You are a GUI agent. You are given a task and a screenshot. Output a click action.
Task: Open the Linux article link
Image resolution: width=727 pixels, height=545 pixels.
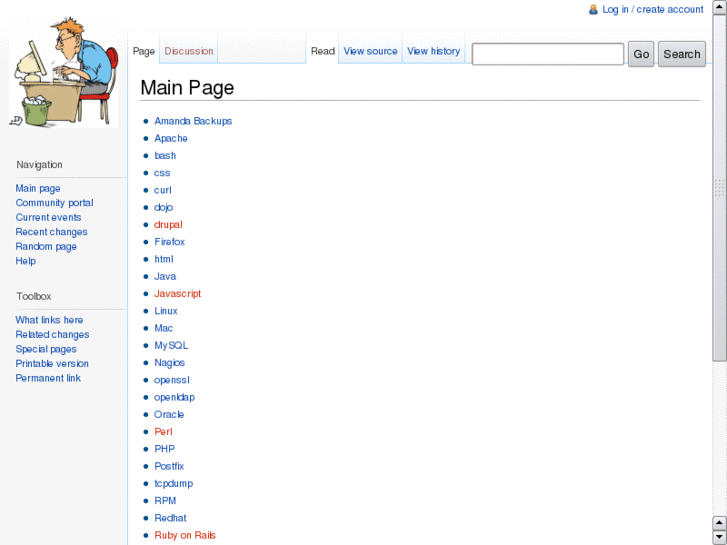(166, 311)
